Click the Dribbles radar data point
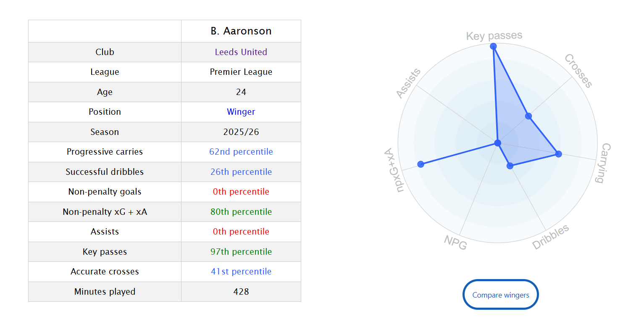644x327 pixels. [x=510, y=166]
